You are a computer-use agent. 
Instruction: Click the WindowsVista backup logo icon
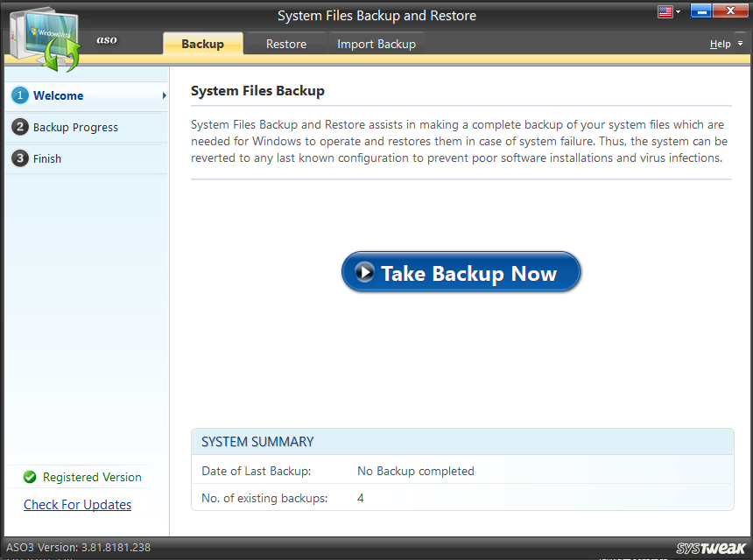click(42, 35)
